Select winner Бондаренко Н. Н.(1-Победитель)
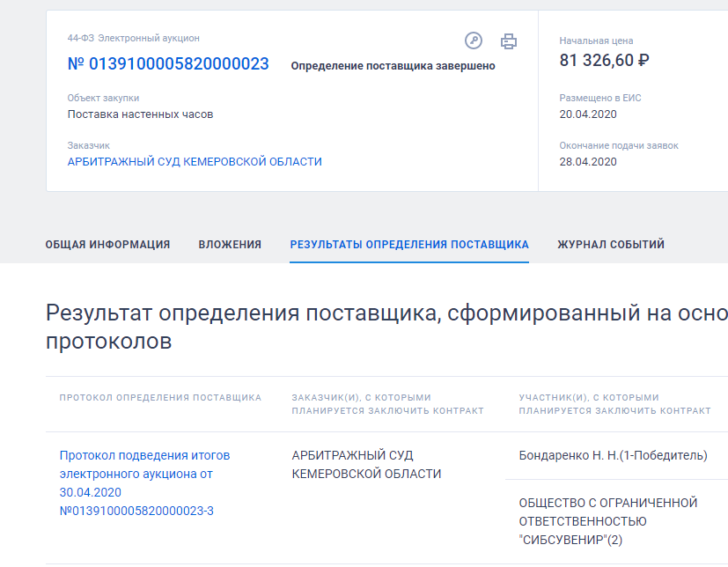The height and width of the screenshot is (567, 728). [613, 455]
